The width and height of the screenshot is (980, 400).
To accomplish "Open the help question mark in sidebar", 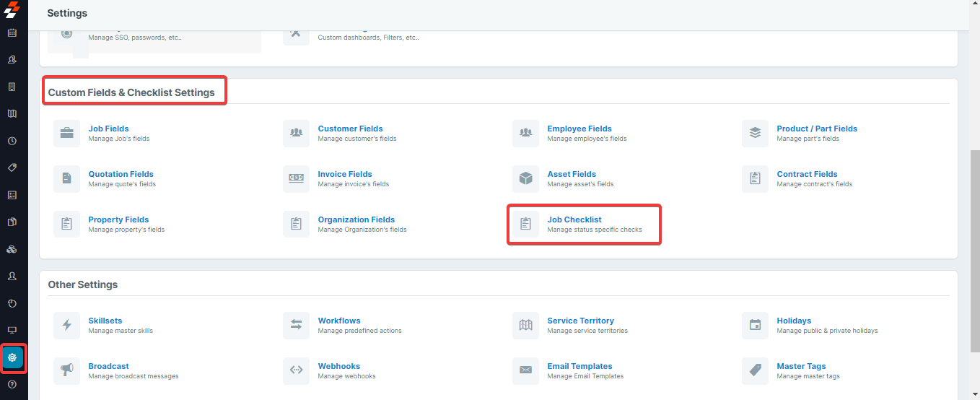I will click(x=12, y=385).
